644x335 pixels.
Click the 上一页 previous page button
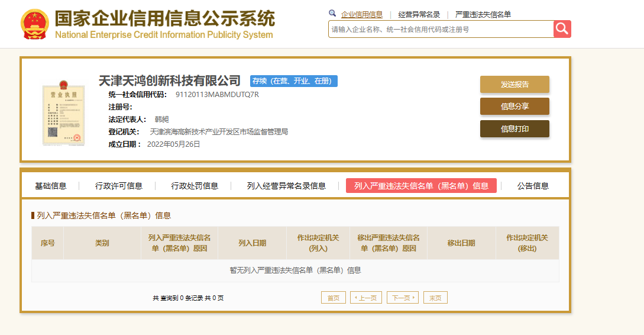click(366, 298)
